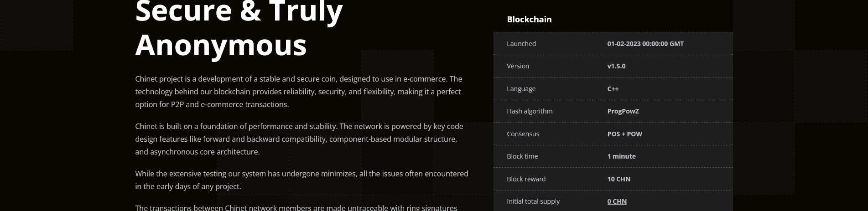The image size is (868, 211).
Task: Select the Block reward label
Action: 526,179
